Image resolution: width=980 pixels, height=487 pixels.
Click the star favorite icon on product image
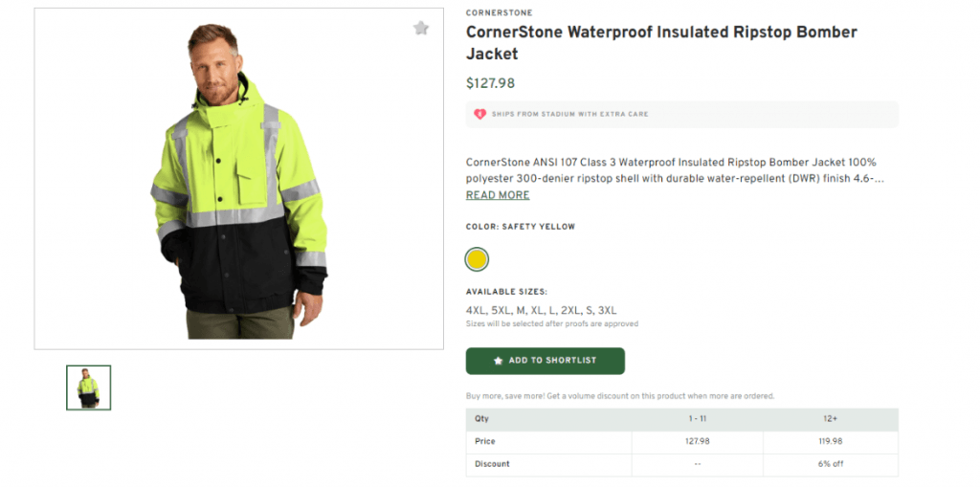click(421, 28)
